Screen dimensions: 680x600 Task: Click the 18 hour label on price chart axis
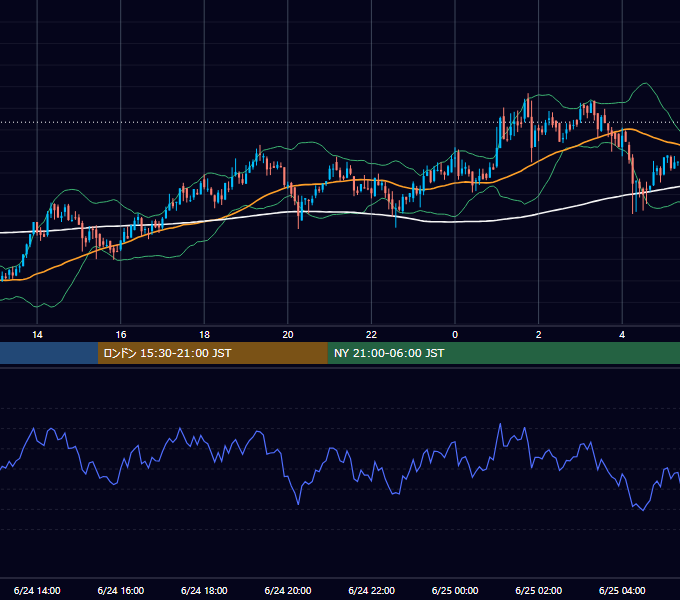(x=204, y=335)
